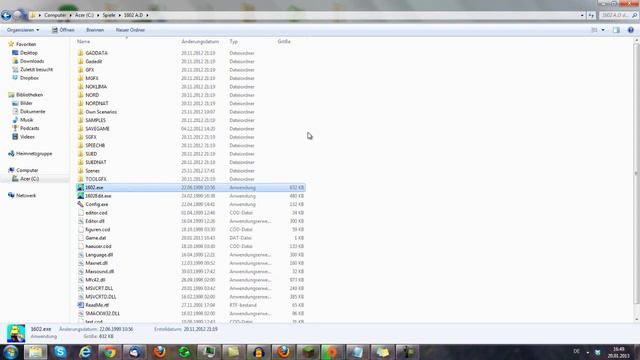Screen dimensions: 640x360
Task: Open Internet Explorer from the taskbar
Action: point(85,352)
